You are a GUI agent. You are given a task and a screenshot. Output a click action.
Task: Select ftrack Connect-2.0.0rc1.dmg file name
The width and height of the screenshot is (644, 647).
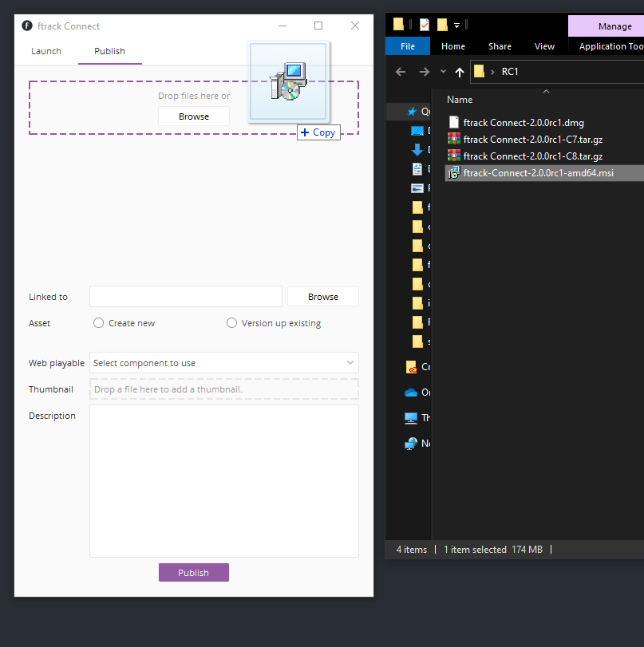coord(523,123)
